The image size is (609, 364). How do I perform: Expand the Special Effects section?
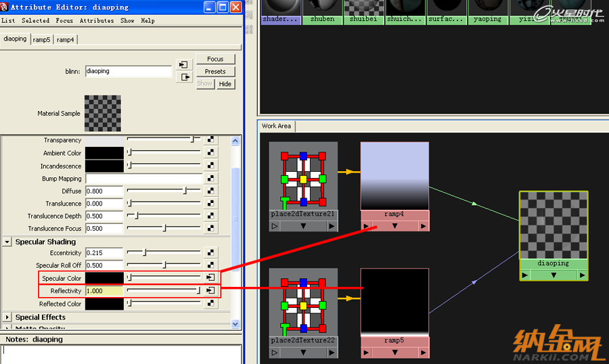(7, 317)
